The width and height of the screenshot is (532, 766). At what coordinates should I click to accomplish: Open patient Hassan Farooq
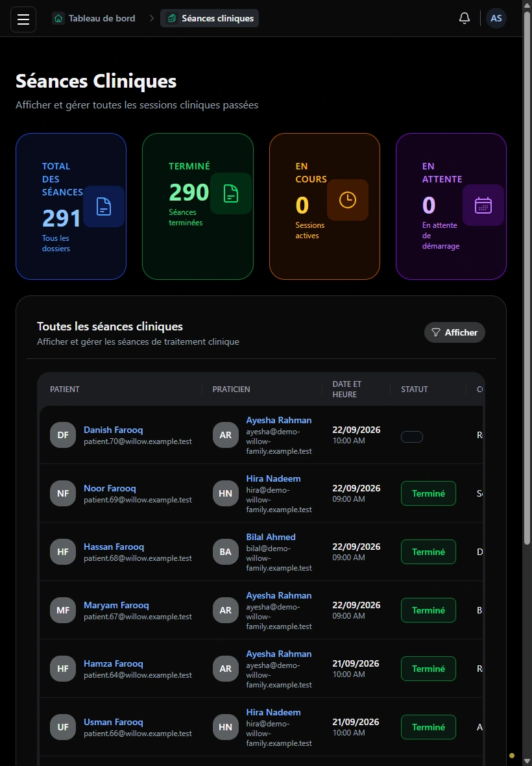click(x=114, y=547)
